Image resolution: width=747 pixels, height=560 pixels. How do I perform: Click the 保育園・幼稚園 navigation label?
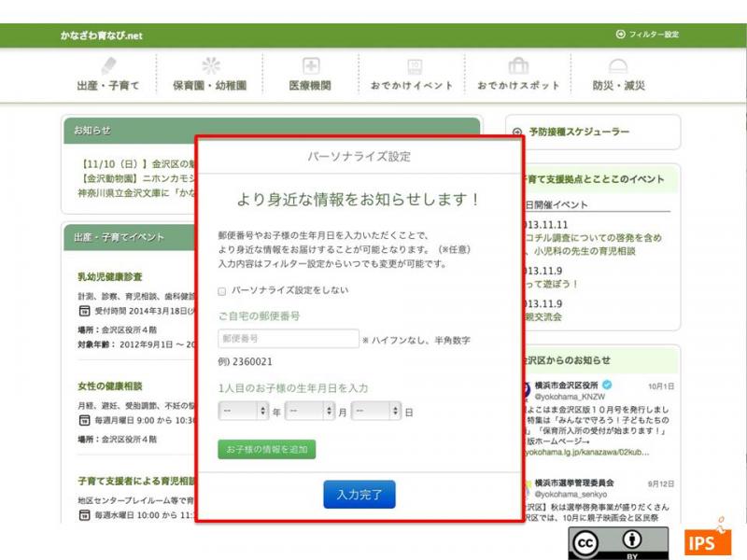pos(210,86)
